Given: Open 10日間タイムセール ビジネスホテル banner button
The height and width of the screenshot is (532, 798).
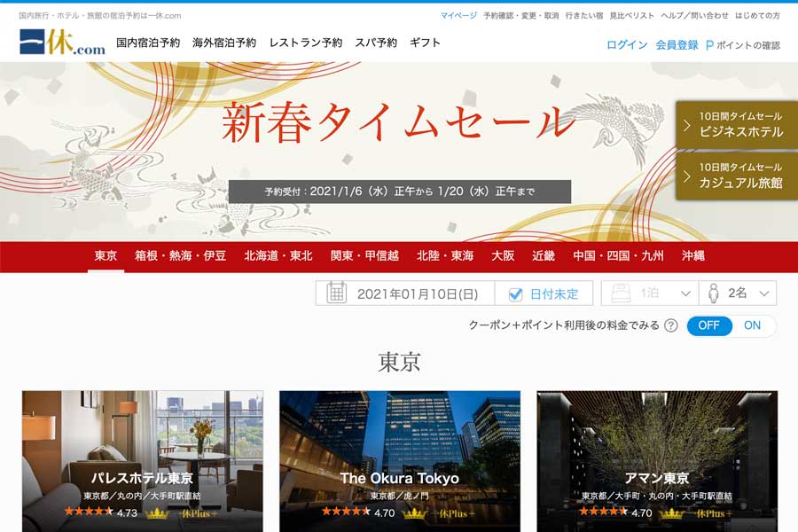Looking at the screenshot, I should coord(737,125).
